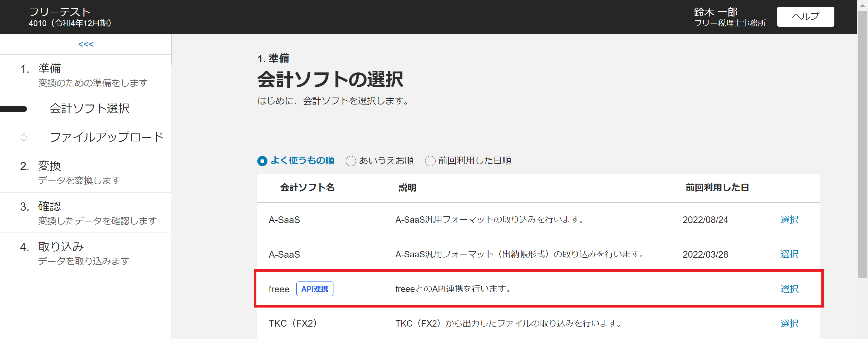Click 選択 in the TKC（FX2）row
868x339 pixels.
click(789, 323)
